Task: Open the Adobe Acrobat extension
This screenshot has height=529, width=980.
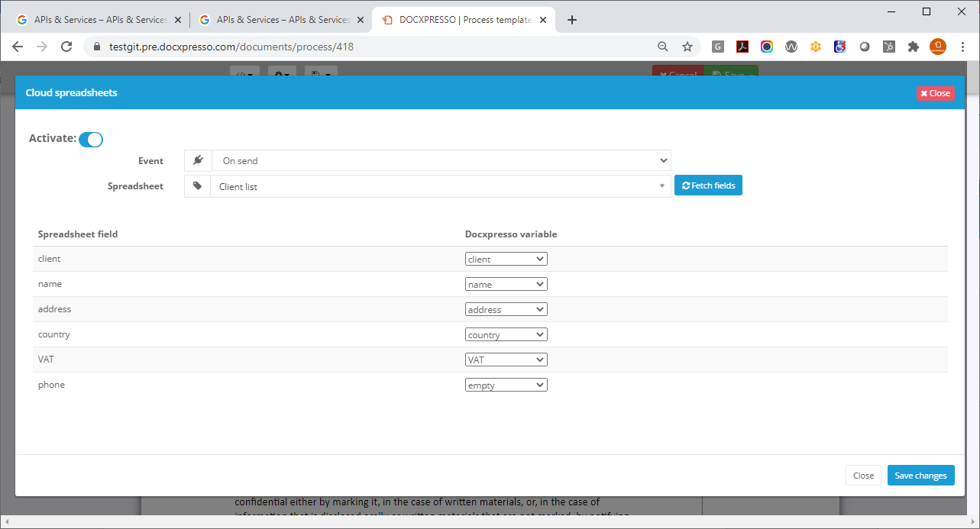Action: pos(742,47)
